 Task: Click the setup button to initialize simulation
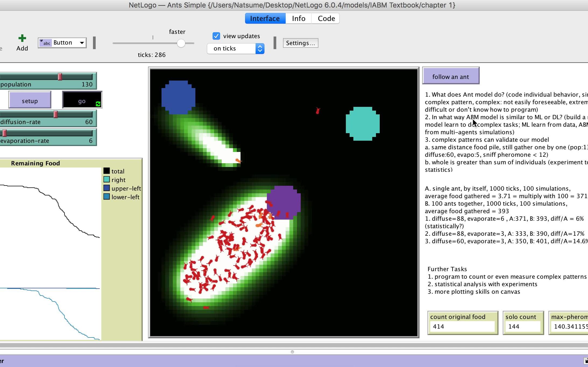click(30, 101)
